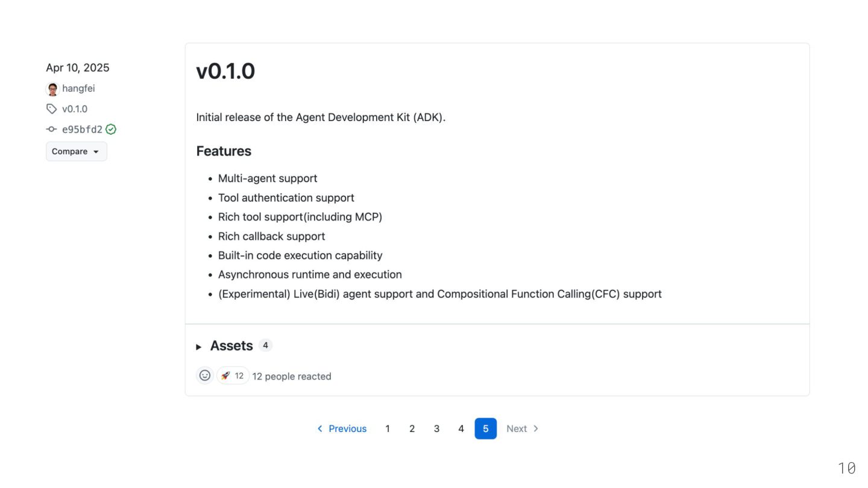This screenshot has height=488, width=868.
Task: Click hangfei's avatar image
Action: click(52, 89)
